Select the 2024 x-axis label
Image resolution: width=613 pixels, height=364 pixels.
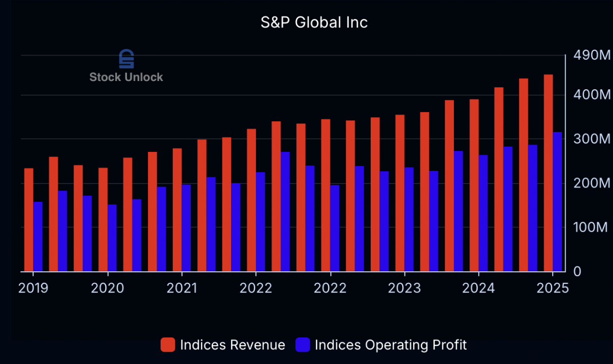point(478,289)
